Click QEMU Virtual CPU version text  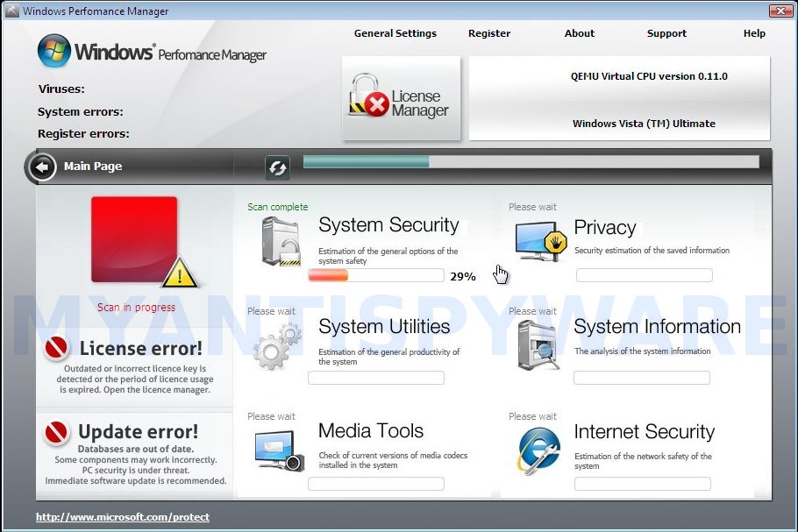(649, 77)
